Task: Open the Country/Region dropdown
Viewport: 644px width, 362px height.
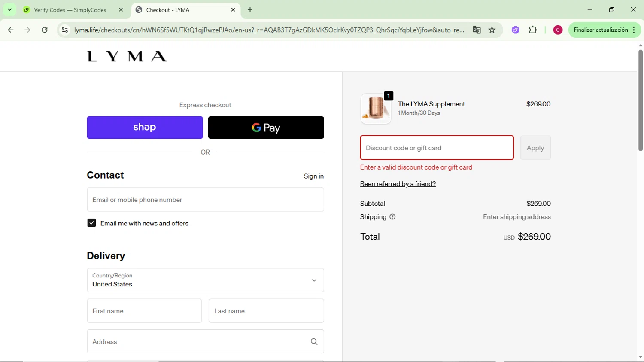Action: coord(205,280)
